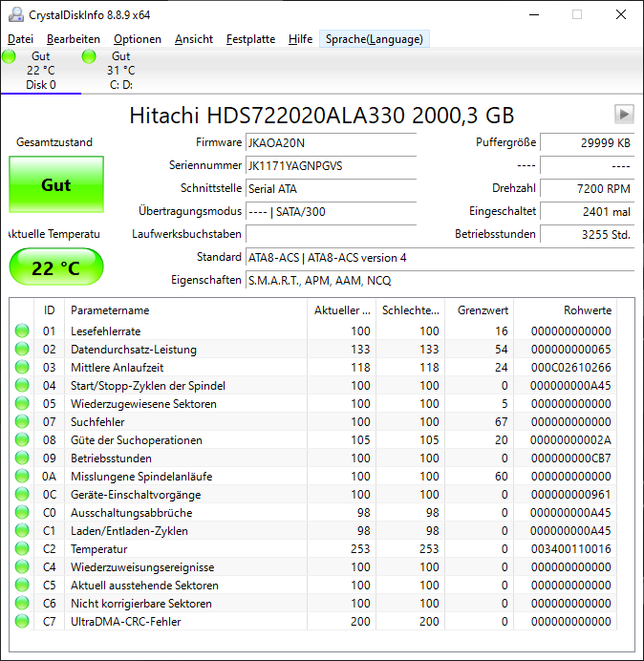Click the serial number field JK1171YAGNPGVS
The width and height of the screenshot is (644, 661).
coord(331,165)
